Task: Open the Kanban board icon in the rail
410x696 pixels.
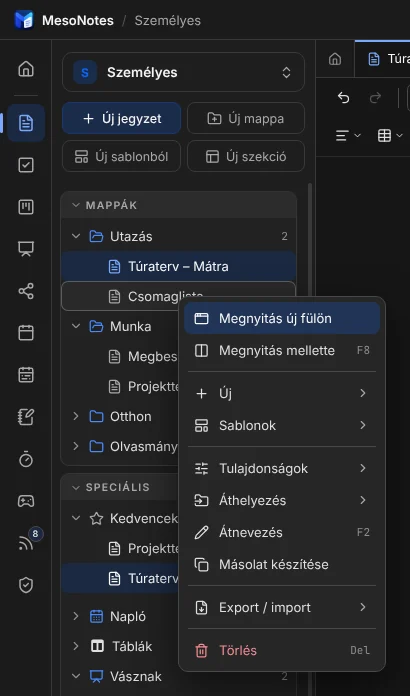Action: pos(26,207)
